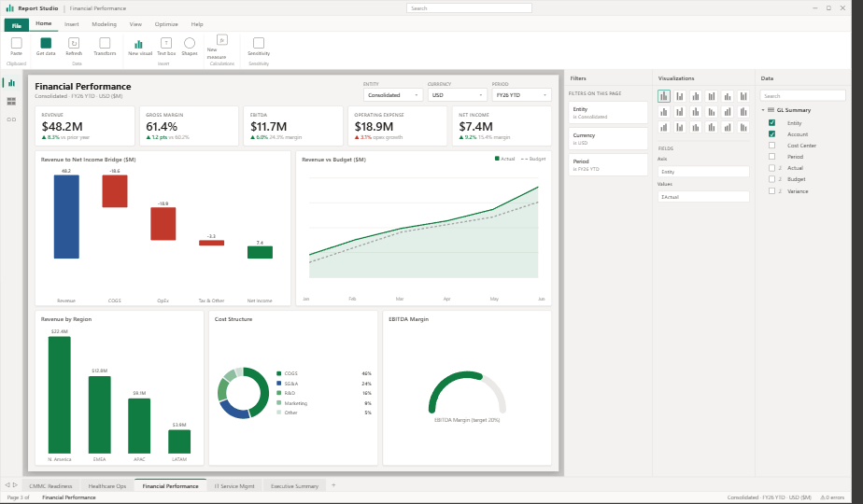Uncheck the Entity field checkbox
Screen dimensions: 863x504
771,122
